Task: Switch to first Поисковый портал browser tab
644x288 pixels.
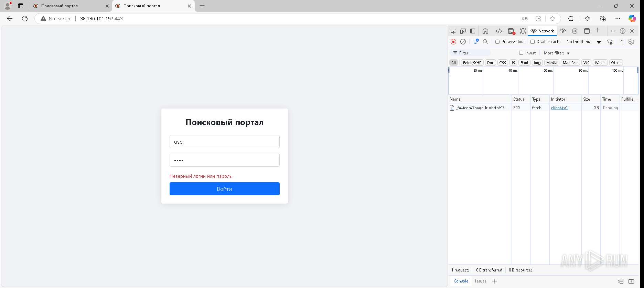Action: coord(71,6)
